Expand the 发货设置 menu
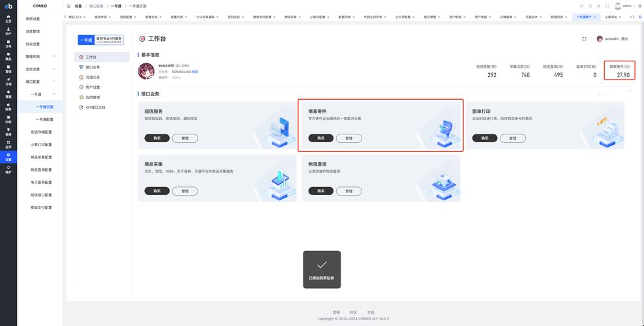Screen dimensions: 644x326 pyautogui.click(x=40, y=69)
